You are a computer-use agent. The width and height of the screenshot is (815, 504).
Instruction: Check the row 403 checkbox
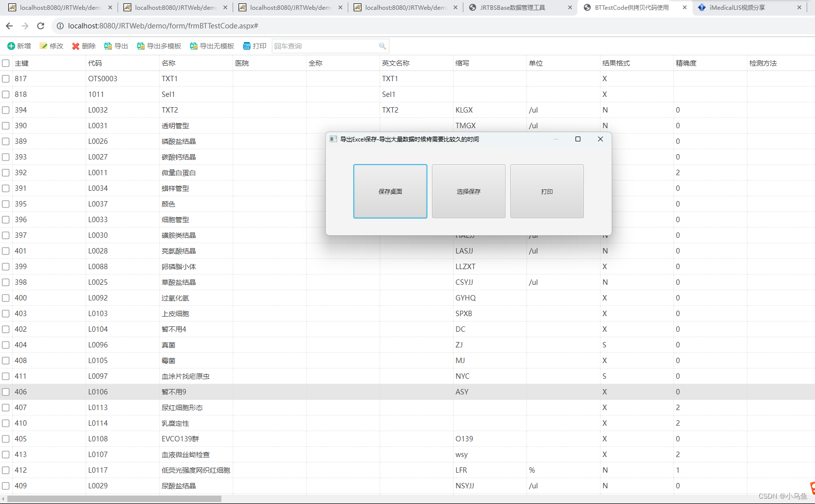click(x=6, y=314)
